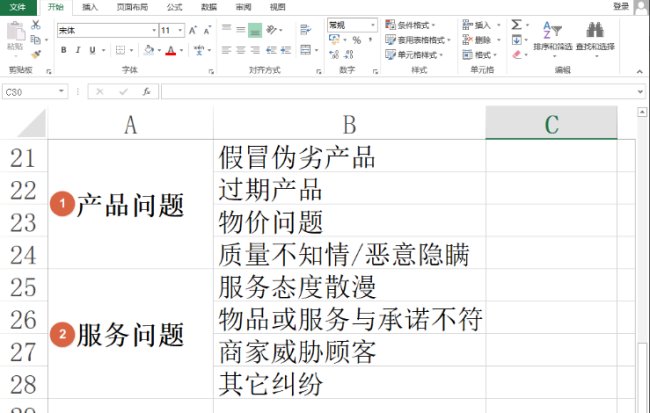Apply percent style (%)

pos(357,40)
